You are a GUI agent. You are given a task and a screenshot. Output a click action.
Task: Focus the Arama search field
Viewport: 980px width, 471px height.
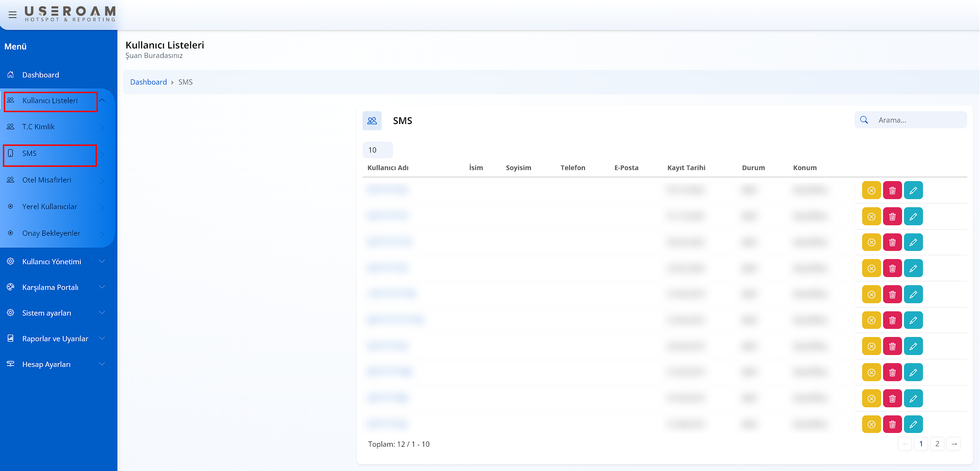(917, 120)
